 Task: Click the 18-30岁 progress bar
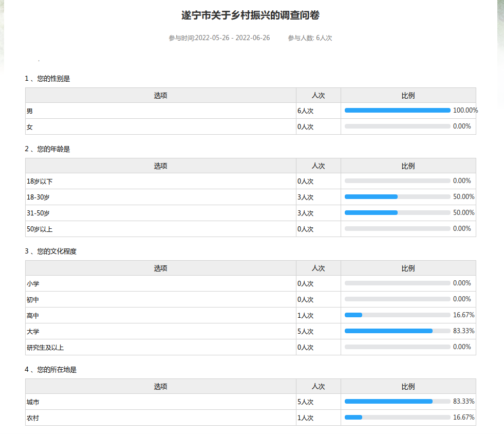397,197
